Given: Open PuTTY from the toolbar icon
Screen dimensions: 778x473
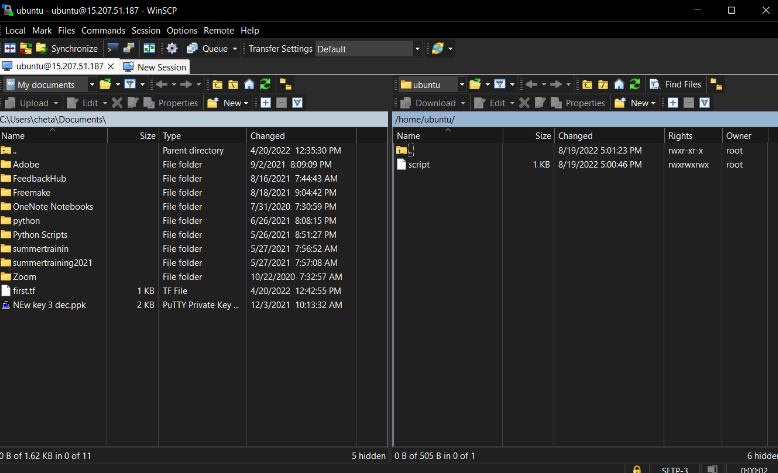Looking at the screenshot, I should coord(129,49).
